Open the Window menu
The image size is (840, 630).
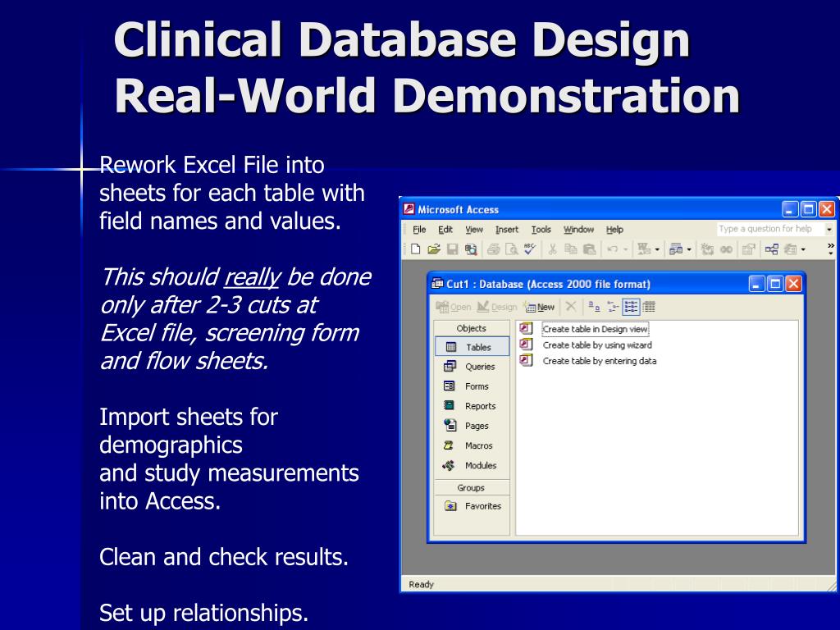pos(578,230)
